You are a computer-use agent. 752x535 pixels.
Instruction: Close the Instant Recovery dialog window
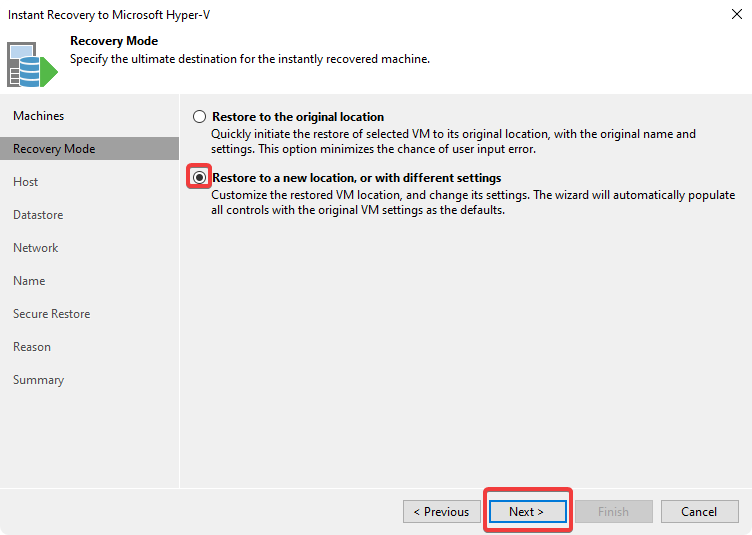[x=736, y=16]
